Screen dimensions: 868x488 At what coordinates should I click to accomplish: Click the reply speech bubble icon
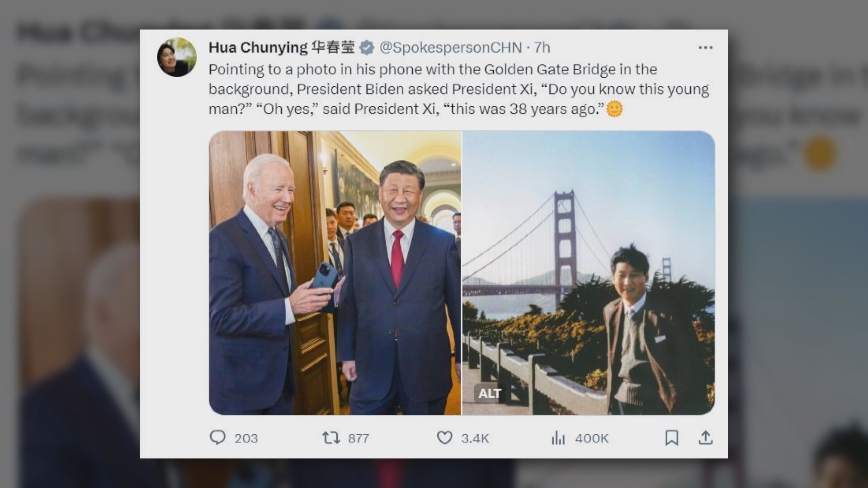tap(218, 437)
